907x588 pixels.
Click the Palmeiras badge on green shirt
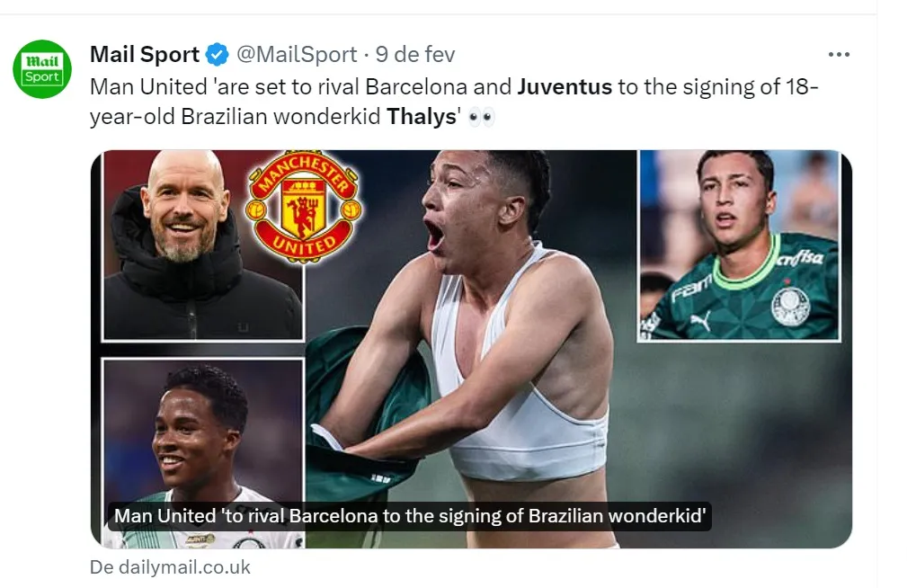pyautogui.click(x=791, y=307)
